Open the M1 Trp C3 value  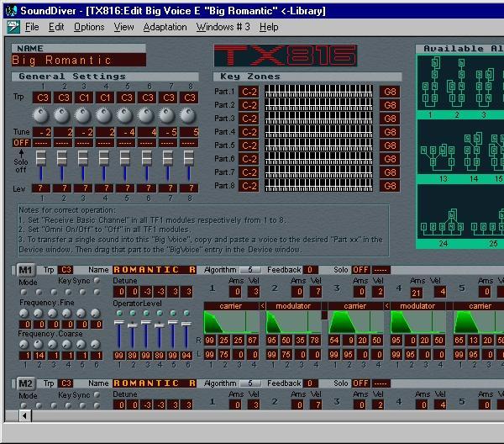coord(66,270)
